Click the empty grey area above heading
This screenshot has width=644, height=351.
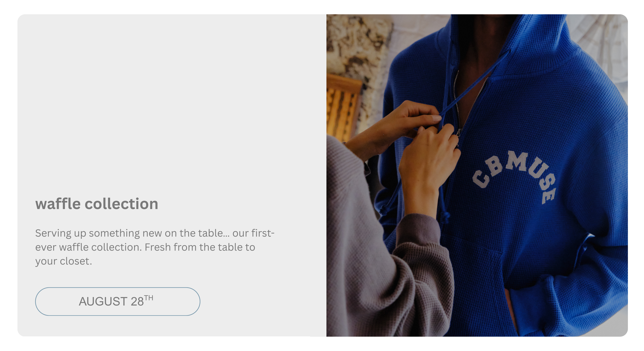[171, 100]
